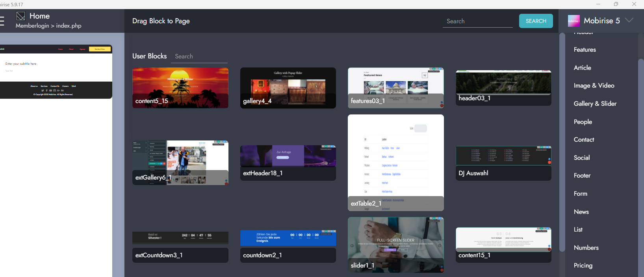644x277 pixels.
Task: Click the yellow Contact Here button in preview
Action: 100,49
